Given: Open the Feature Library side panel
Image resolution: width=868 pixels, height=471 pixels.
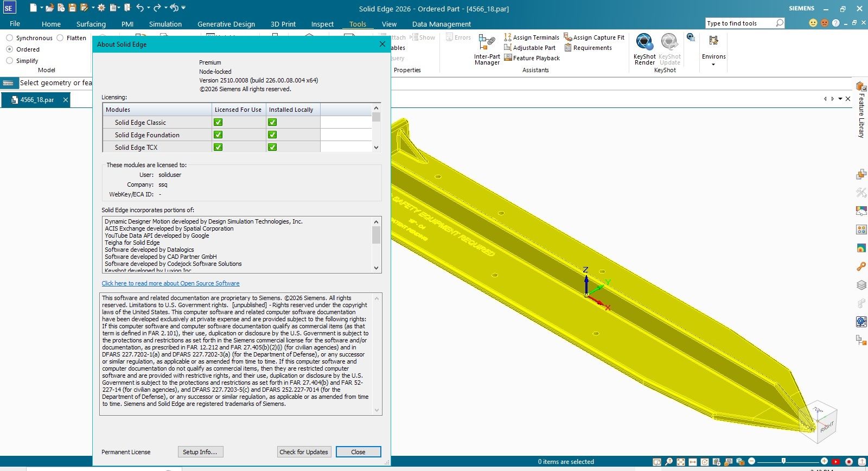Looking at the screenshot, I should tap(861, 109).
